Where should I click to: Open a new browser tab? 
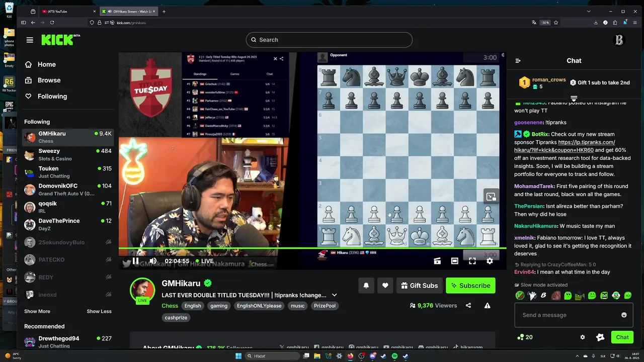164,11
